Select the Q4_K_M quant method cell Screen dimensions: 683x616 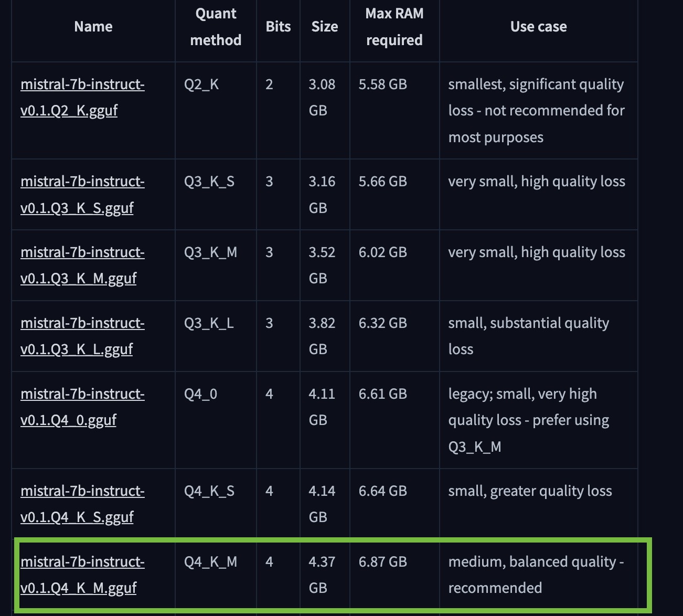[x=210, y=562]
